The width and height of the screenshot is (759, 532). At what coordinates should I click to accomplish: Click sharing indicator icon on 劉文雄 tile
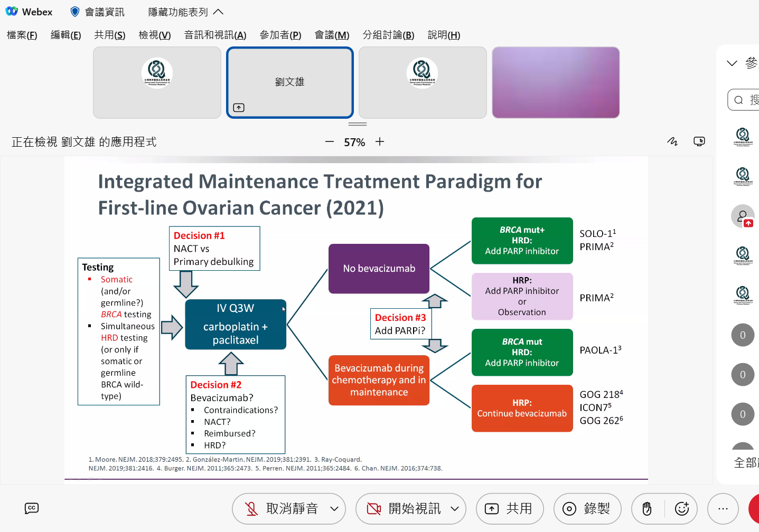(x=239, y=108)
